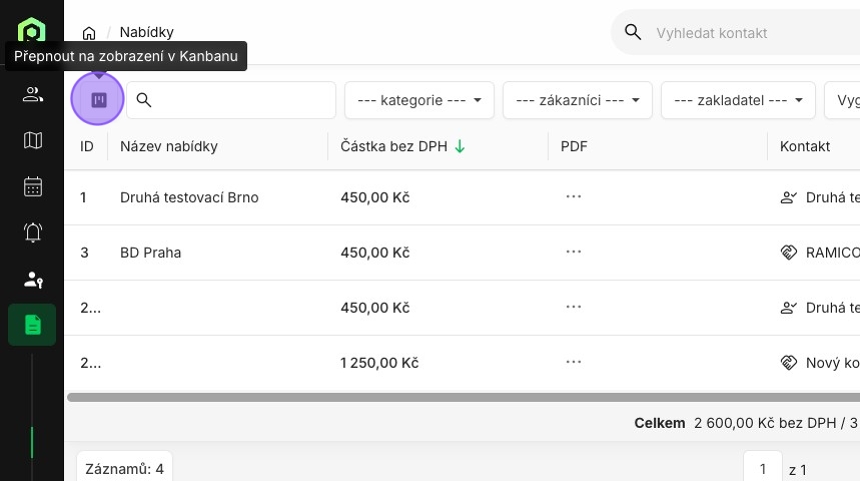The height and width of the screenshot is (481, 860).
Task: Expand the kategorie dropdown filter
Action: pyautogui.click(x=419, y=100)
